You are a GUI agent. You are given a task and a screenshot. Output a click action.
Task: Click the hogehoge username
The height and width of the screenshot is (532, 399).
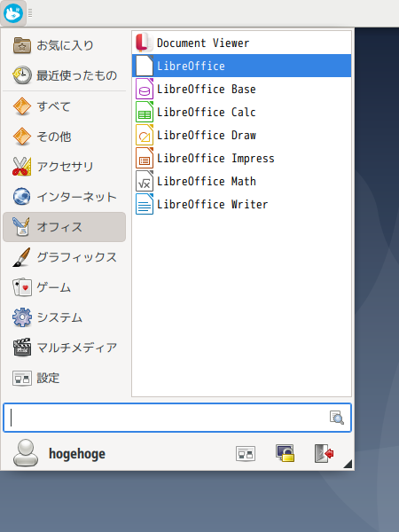pyautogui.click(x=77, y=454)
